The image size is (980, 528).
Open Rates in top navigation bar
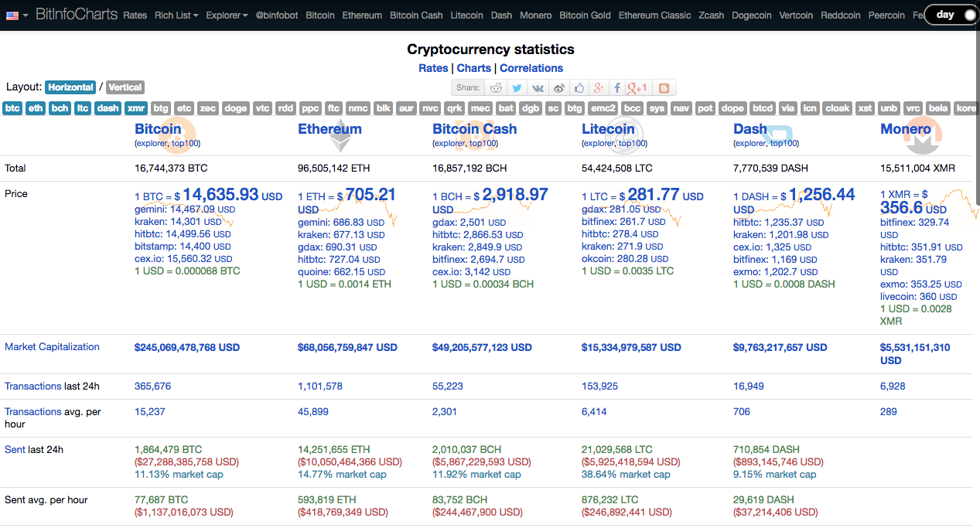[135, 15]
